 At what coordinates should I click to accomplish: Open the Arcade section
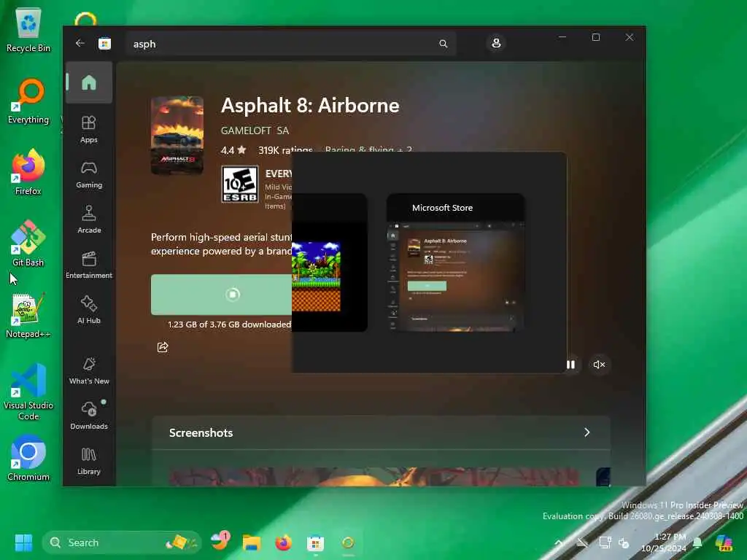click(89, 219)
